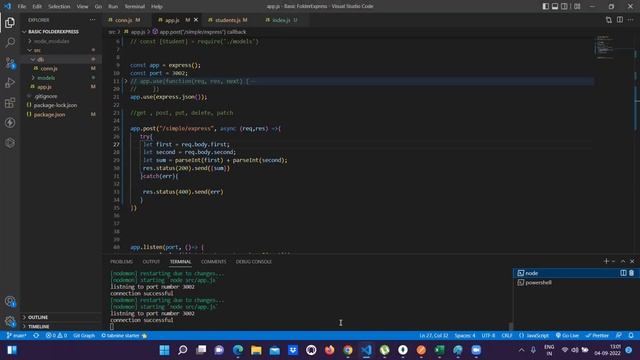The width and height of the screenshot is (640, 360).
Task: Open the notifications bell icon
Action: 631,336
